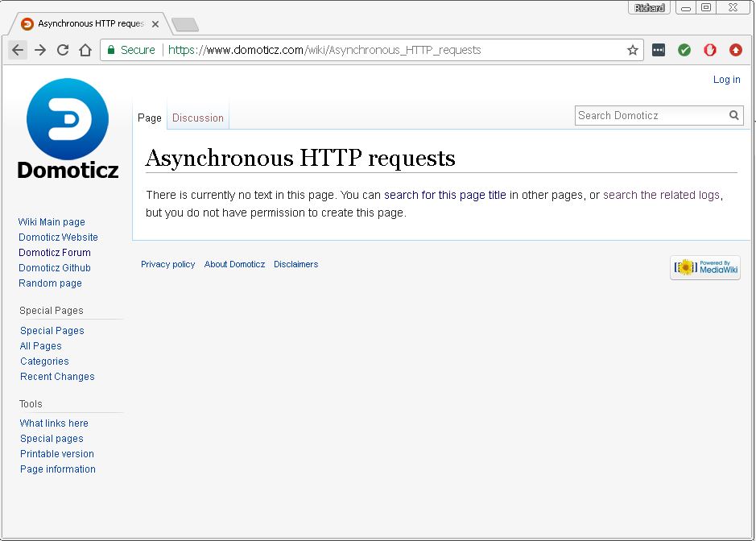Switch to the Discussion tab
Image resolution: width=756 pixels, height=541 pixels.
[198, 118]
